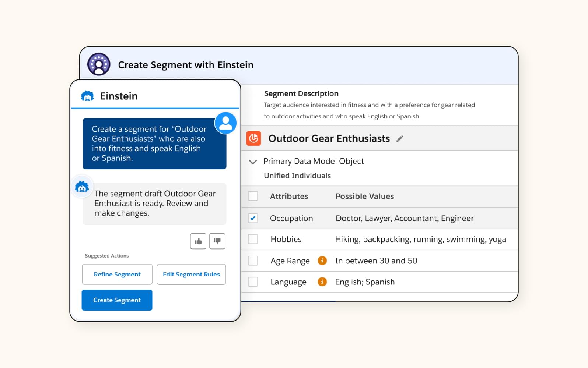The width and height of the screenshot is (588, 368).
Task: Click the Hobbies attribute label
Action: click(x=286, y=239)
